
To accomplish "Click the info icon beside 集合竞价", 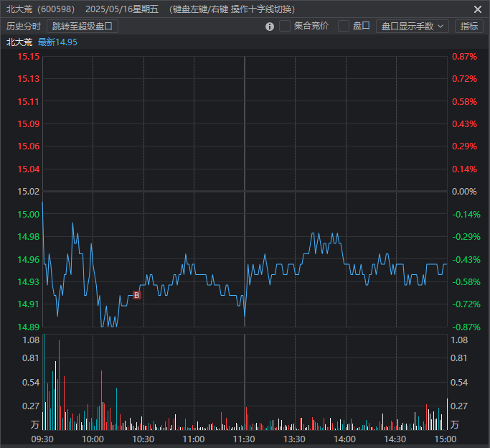I will pyautogui.click(x=270, y=27).
